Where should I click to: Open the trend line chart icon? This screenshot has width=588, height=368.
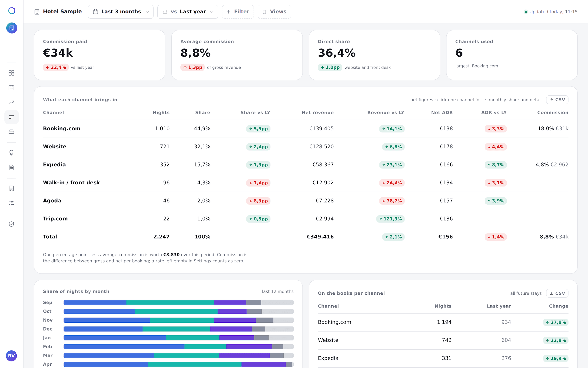[11, 102]
